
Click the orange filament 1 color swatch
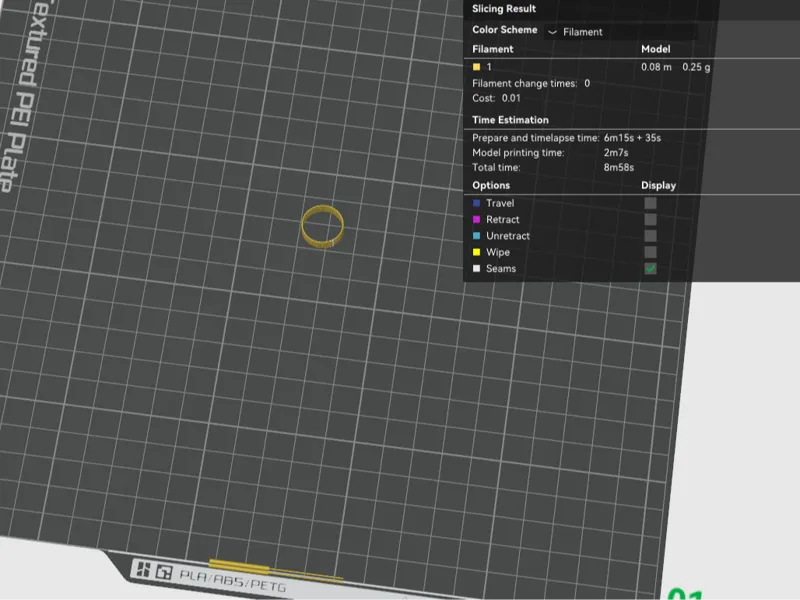[477, 67]
